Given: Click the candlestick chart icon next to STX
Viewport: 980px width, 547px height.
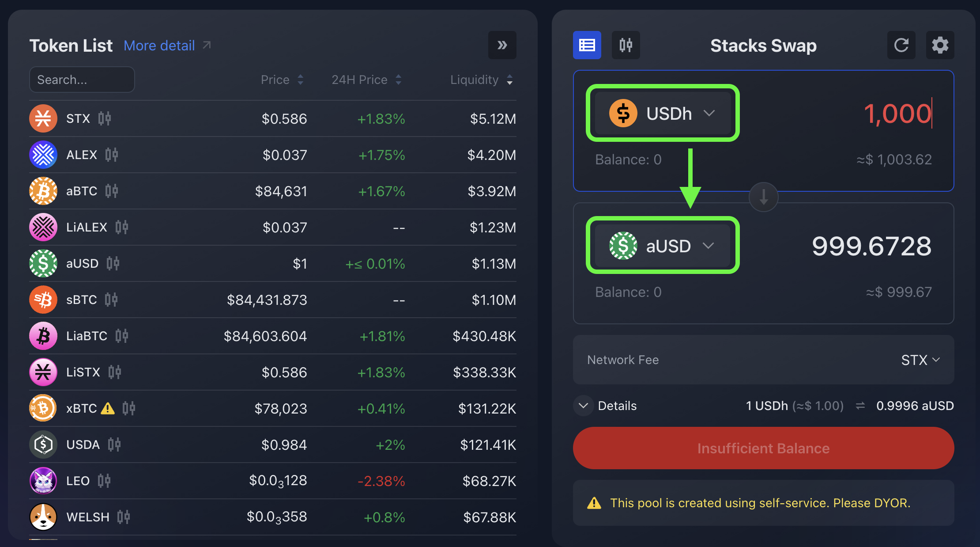Looking at the screenshot, I should (105, 118).
